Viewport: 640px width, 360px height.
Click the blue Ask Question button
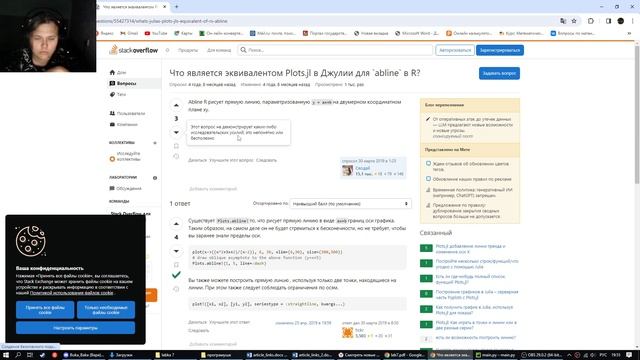tap(499, 73)
